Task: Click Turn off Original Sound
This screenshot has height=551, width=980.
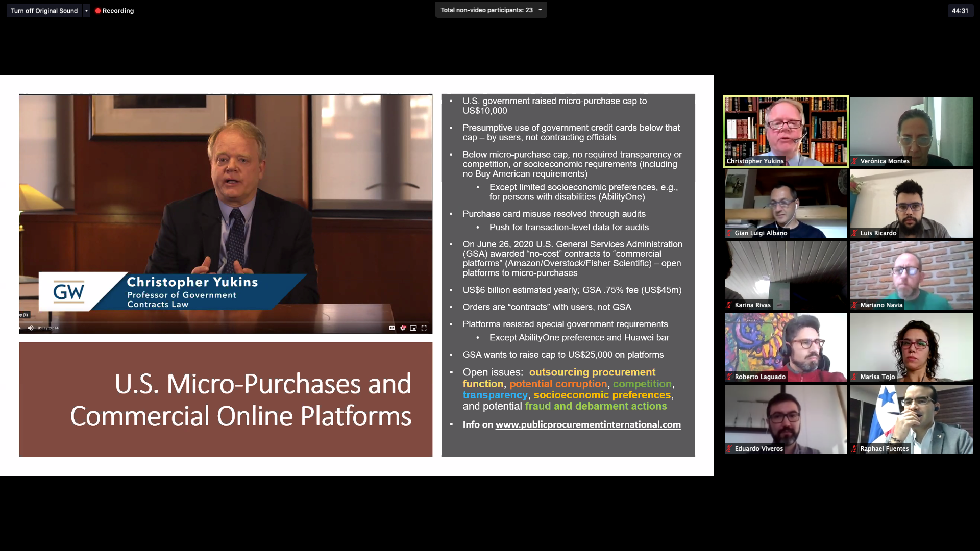Action: [x=44, y=11]
